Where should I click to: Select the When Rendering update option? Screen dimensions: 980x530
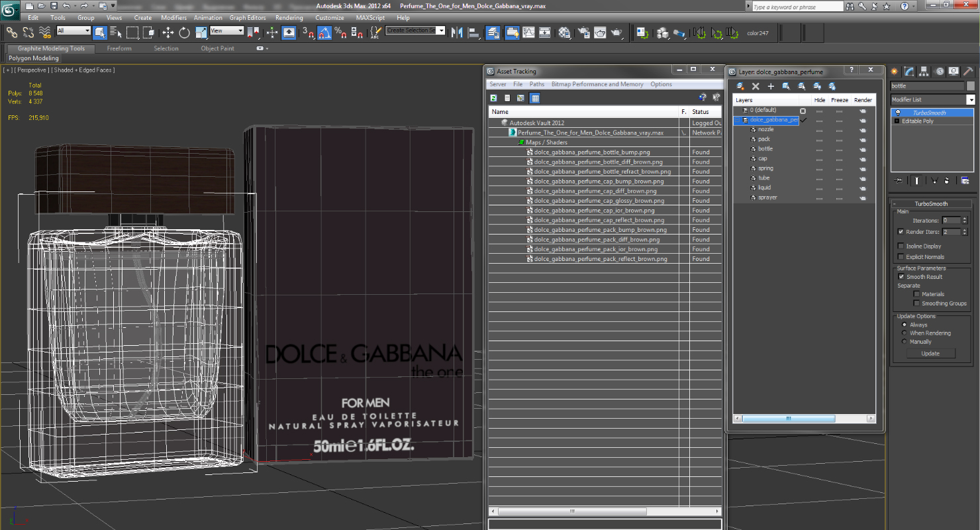point(905,333)
